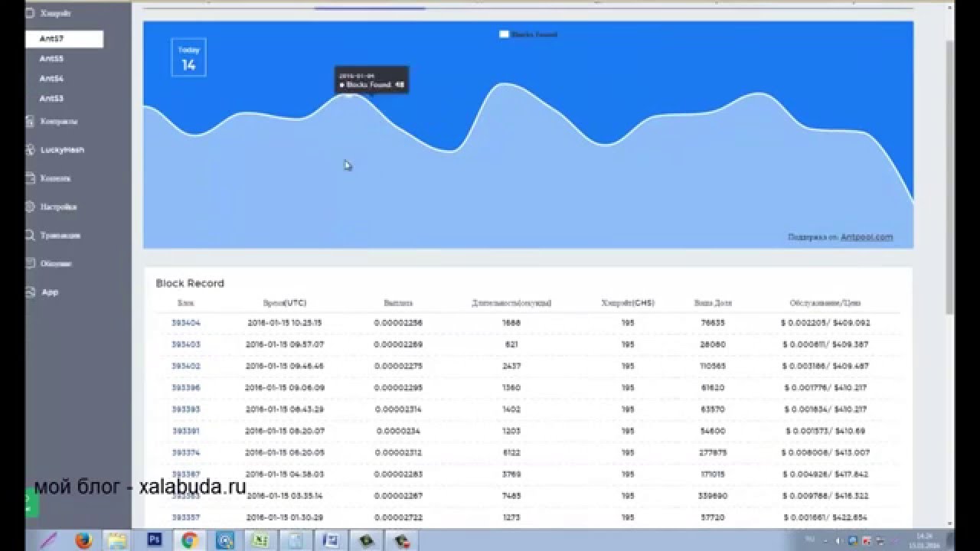Switch to Chrome in the taskbar
The width and height of the screenshot is (980, 551).
click(190, 540)
